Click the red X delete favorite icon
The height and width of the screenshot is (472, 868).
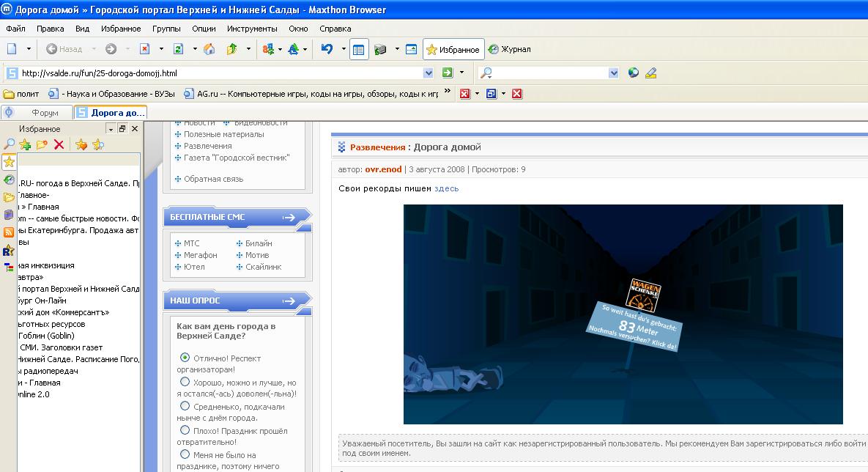(59, 144)
